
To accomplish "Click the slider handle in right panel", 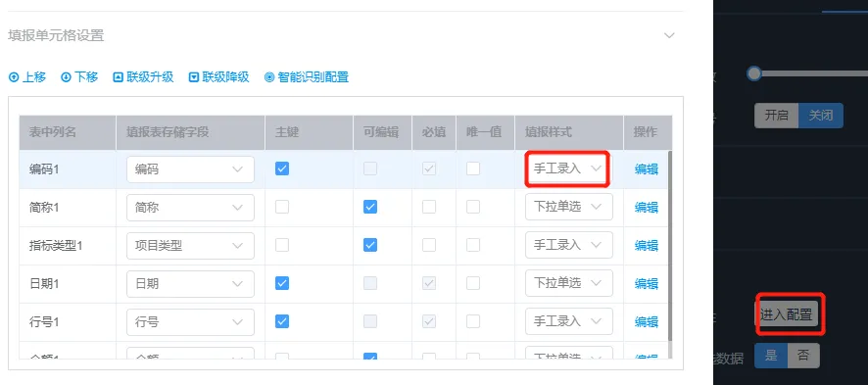I will pyautogui.click(x=754, y=73).
